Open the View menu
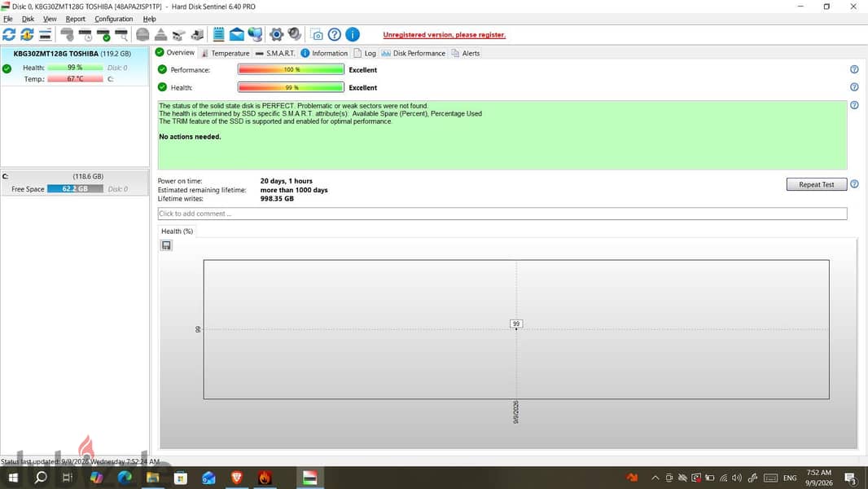868x489 pixels. pos(50,19)
